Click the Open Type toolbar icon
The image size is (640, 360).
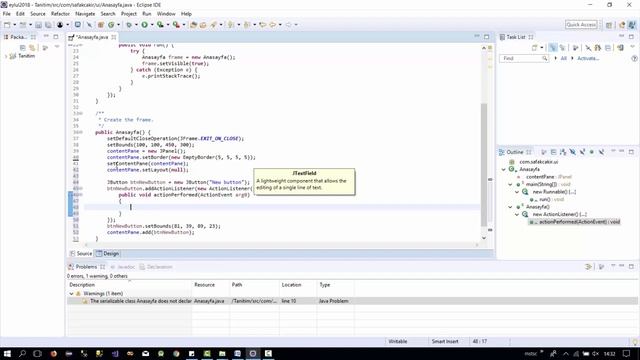(193, 25)
